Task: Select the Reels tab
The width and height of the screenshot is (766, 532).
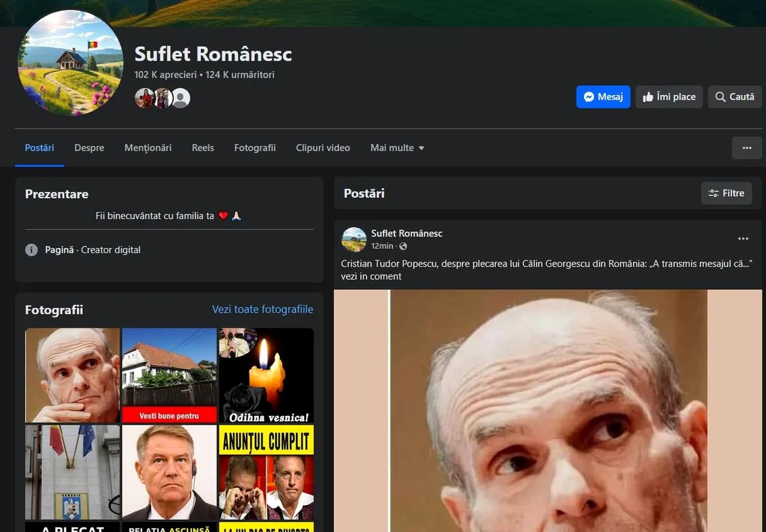Action: (203, 148)
